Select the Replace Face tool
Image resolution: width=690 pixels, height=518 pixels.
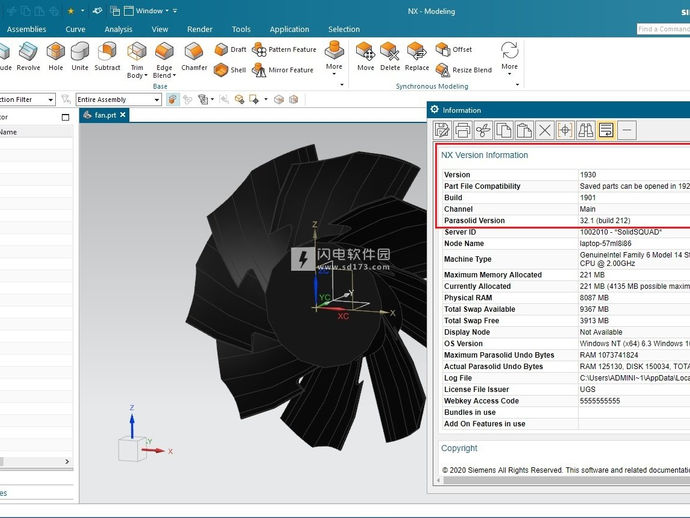(x=417, y=56)
